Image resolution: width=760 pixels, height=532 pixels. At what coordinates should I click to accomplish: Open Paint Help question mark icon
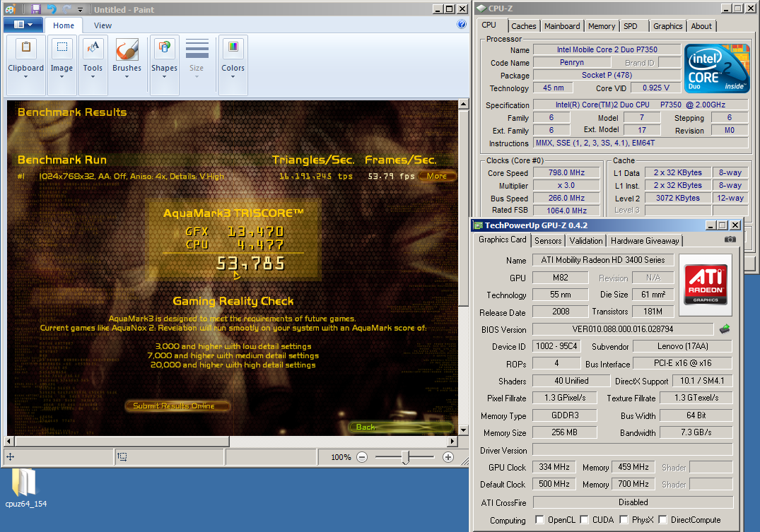462,24
